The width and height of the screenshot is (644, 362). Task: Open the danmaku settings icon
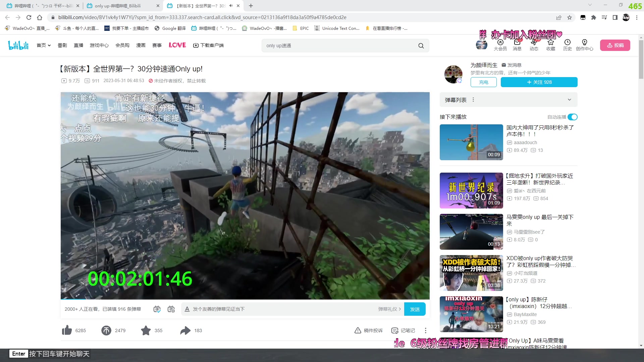[x=171, y=309]
